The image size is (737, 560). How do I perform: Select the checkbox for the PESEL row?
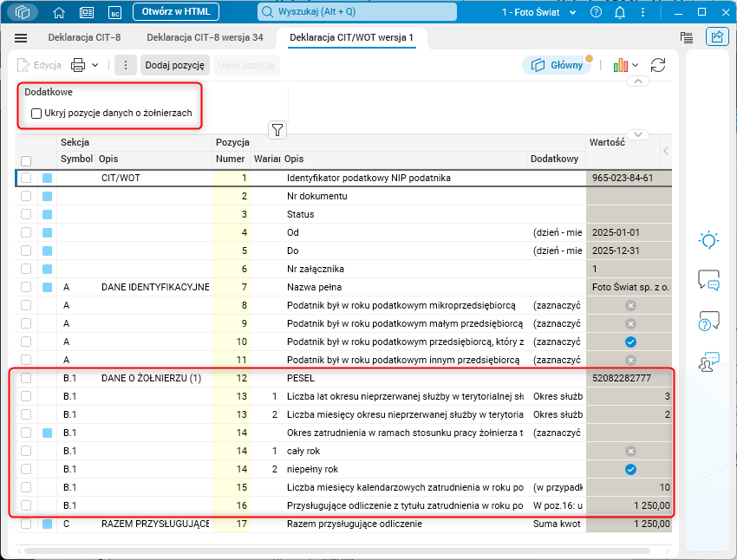[x=26, y=378]
